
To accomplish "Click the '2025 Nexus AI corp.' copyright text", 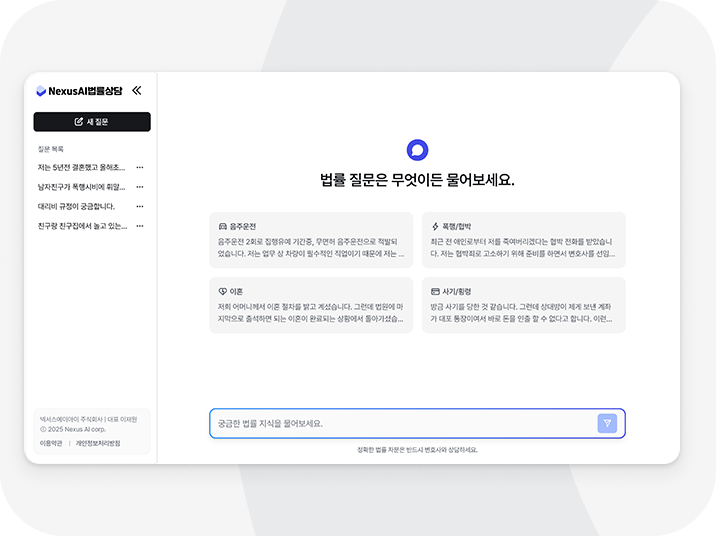I will point(73,429).
